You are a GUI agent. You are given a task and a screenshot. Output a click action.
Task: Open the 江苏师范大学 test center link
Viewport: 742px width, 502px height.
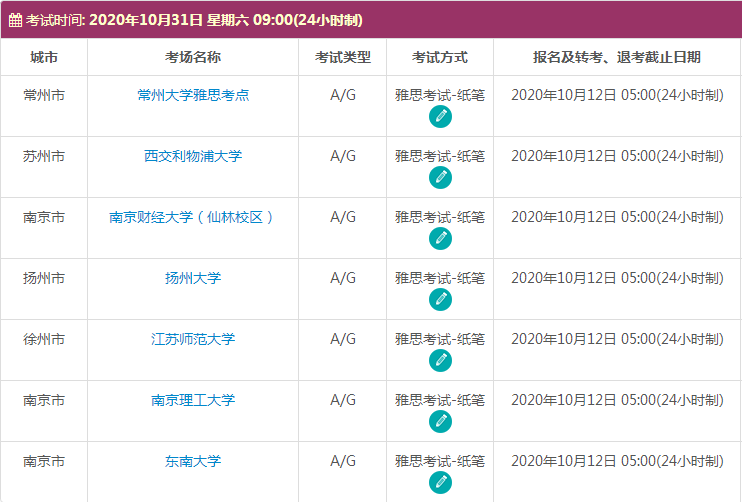pyautogui.click(x=193, y=339)
